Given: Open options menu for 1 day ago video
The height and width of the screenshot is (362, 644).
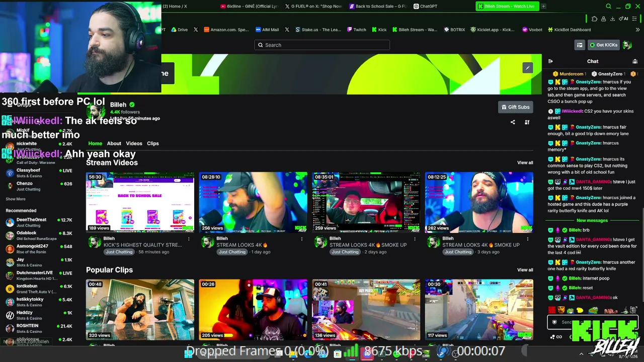Looking at the screenshot, I should (302, 239).
